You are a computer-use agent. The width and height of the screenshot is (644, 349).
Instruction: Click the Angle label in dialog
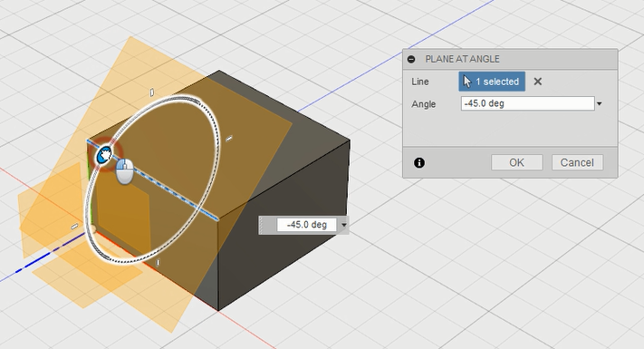[424, 104]
